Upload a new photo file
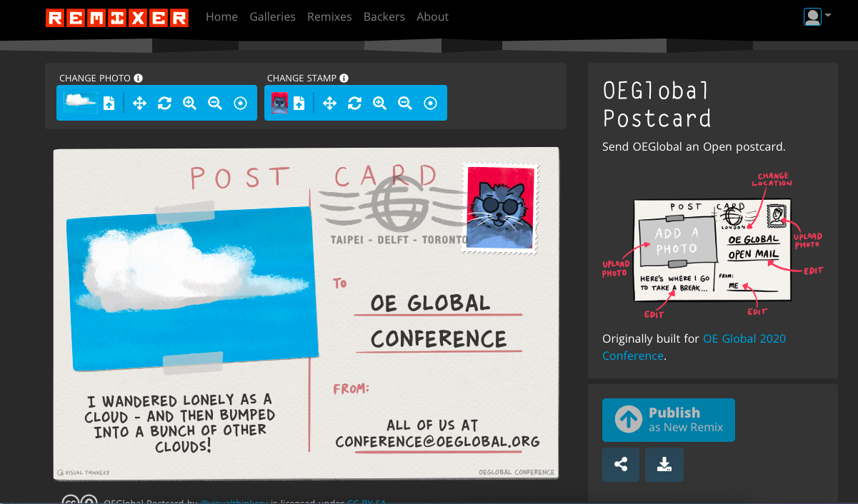The image size is (858, 504). point(109,104)
